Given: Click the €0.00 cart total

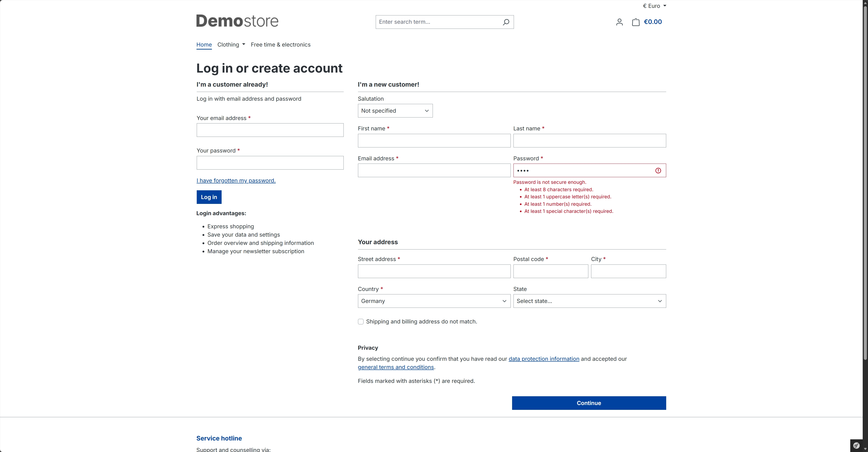Looking at the screenshot, I should [x=653, y=22].
